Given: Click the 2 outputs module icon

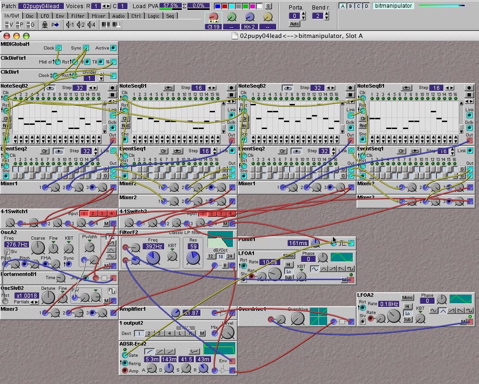Looking at the screenshot, I should (81, 25).
